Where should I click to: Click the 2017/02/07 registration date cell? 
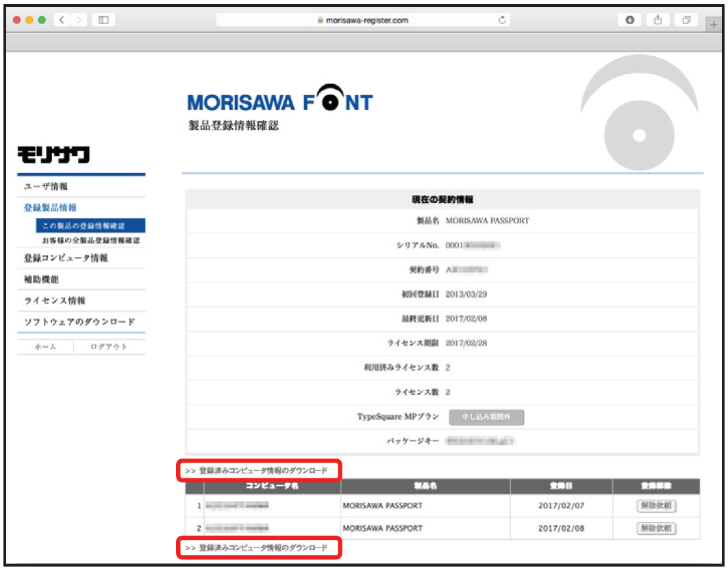[x=562, y=506]
